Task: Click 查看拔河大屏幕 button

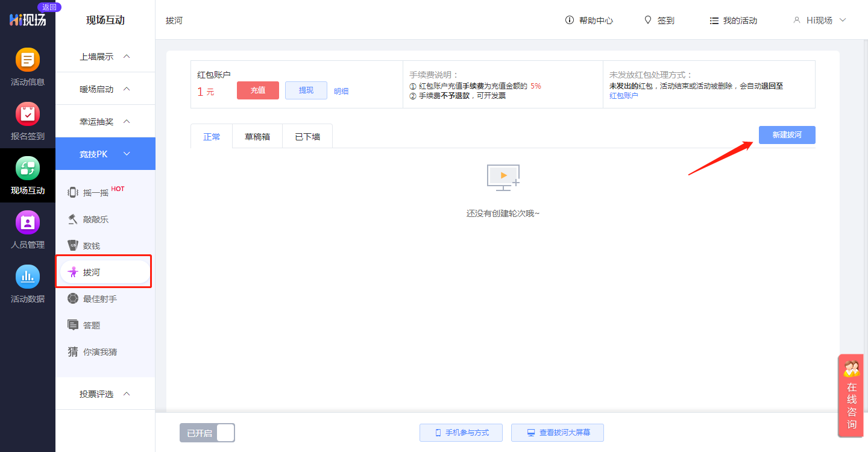Action: (x=558, y=433)
